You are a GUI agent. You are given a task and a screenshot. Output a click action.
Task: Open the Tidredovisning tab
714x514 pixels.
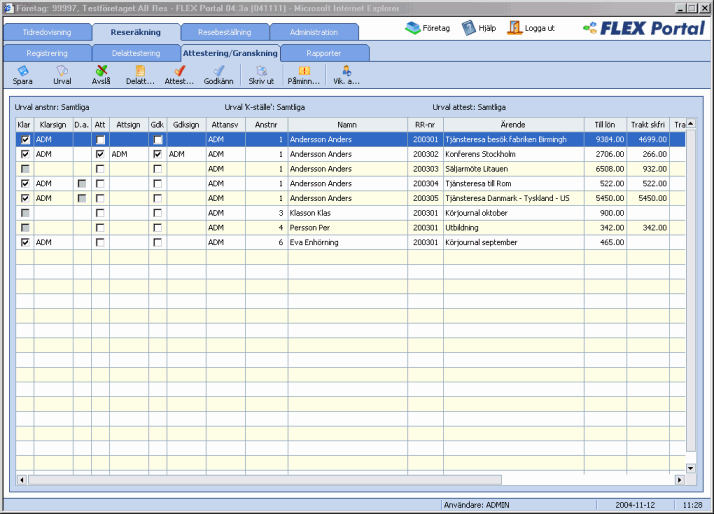(x=48, y=32)
